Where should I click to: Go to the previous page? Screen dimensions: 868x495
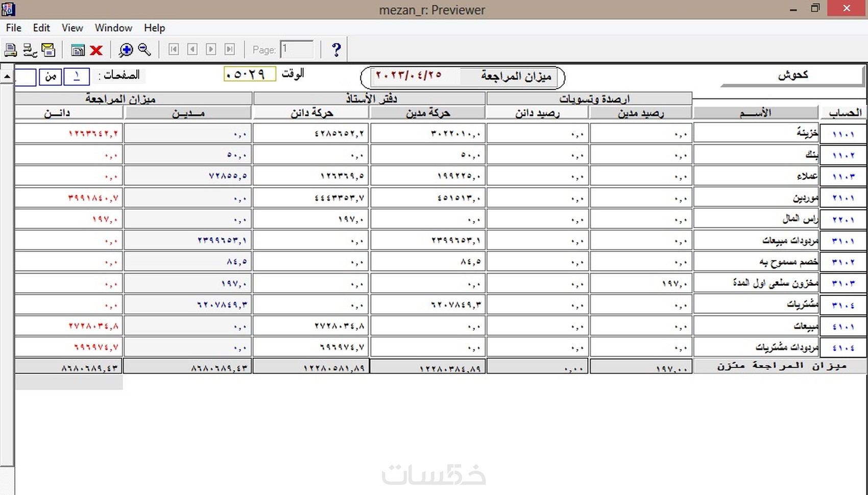coord(192,49)
